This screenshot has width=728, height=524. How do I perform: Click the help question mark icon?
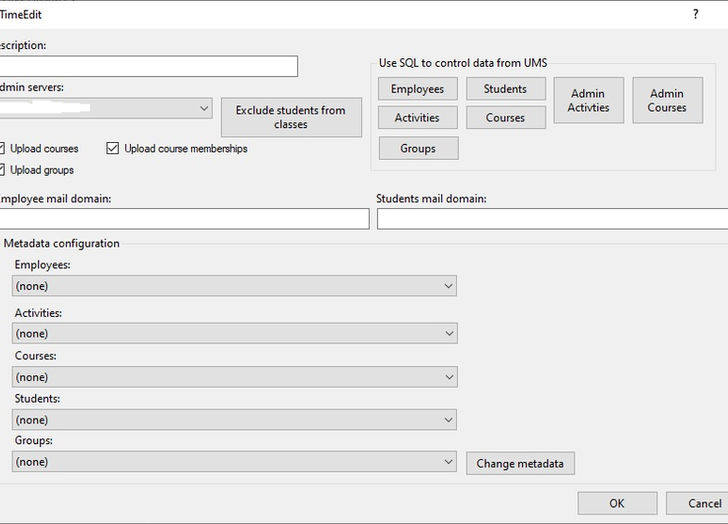tap(695, 14)
